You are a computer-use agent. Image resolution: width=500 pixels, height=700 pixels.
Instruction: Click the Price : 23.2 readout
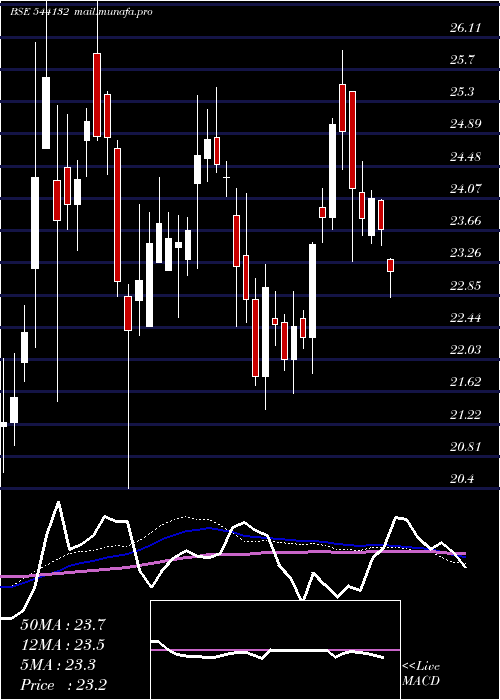(63, 685)
